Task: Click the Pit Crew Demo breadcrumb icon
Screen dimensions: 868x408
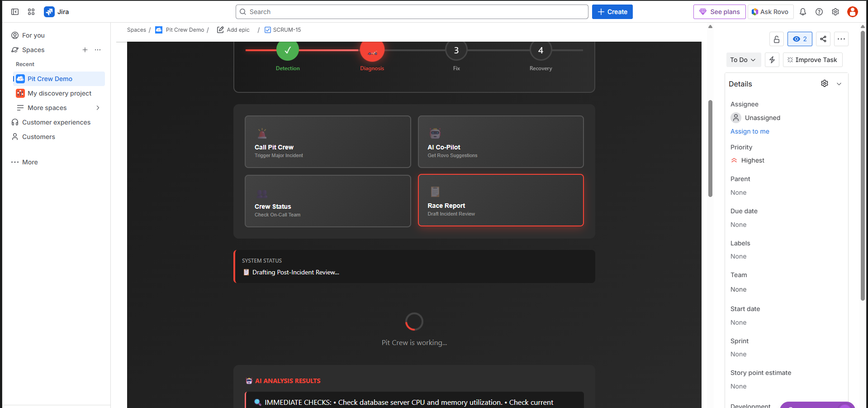Action: click(159, 30)
